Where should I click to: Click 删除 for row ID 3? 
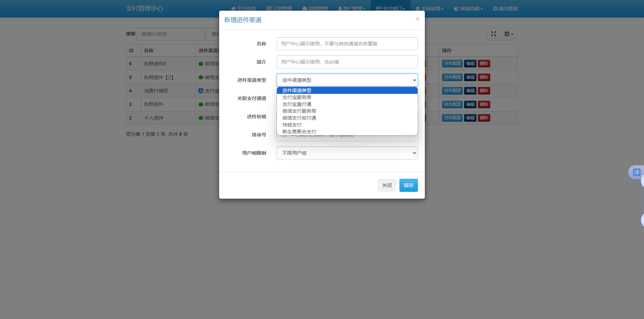484,104
